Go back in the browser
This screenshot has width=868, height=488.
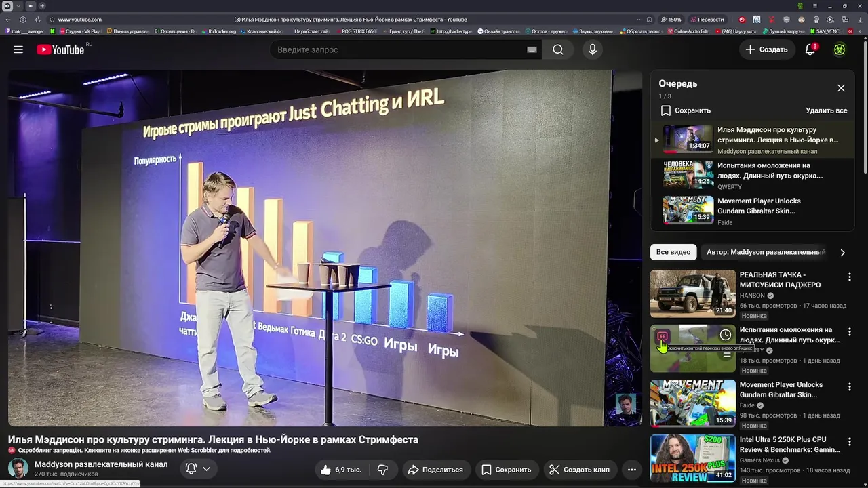(x=8, y=20)
